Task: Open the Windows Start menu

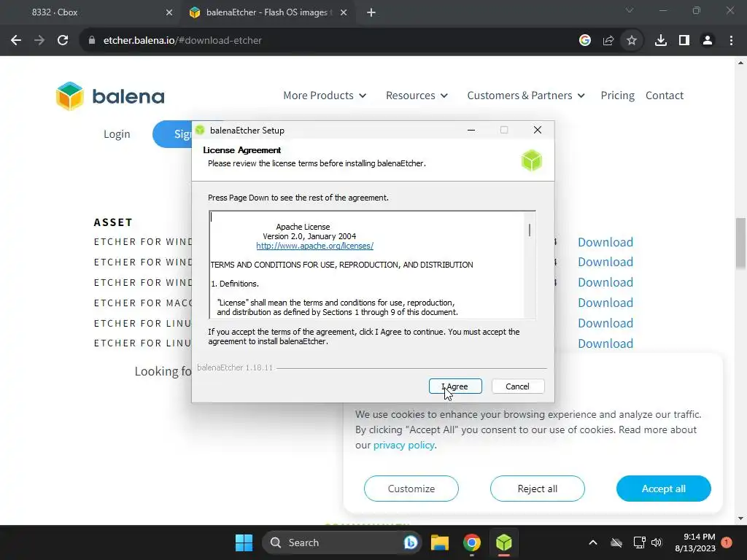Action: tap(244, 542)
